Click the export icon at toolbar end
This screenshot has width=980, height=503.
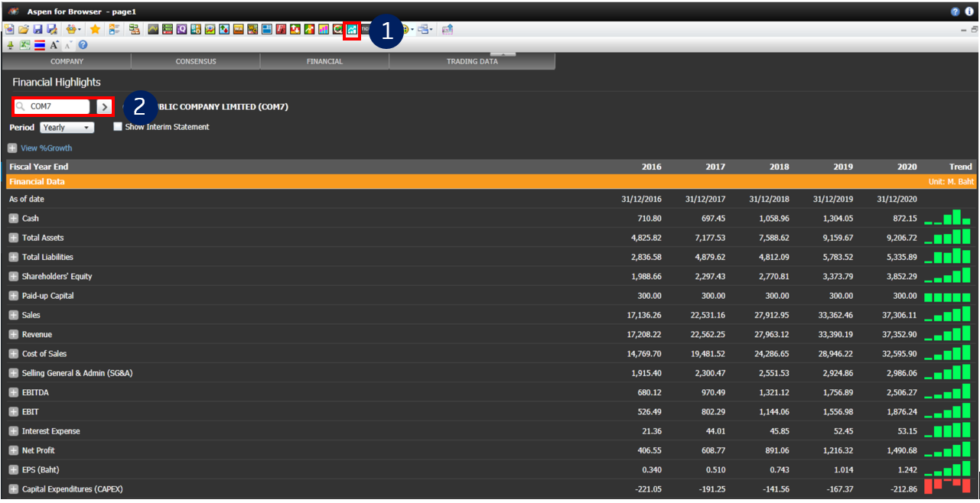coord(448,29)
